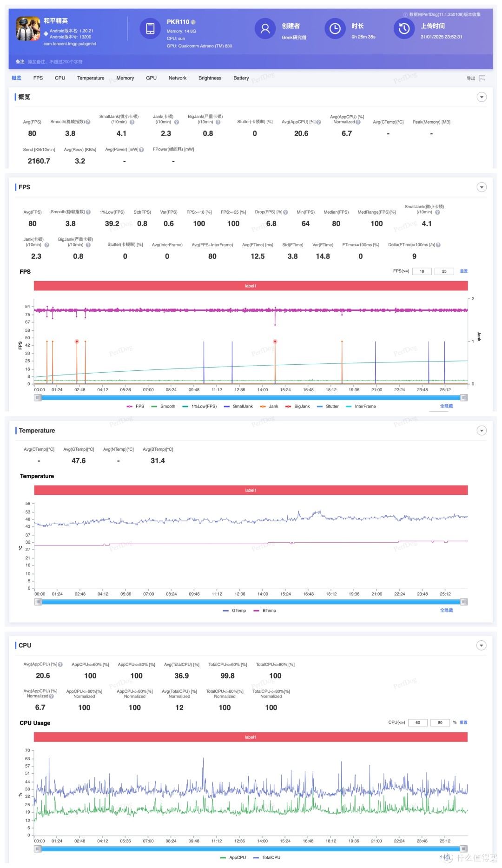Click the upload time history icon

point(404,29)
